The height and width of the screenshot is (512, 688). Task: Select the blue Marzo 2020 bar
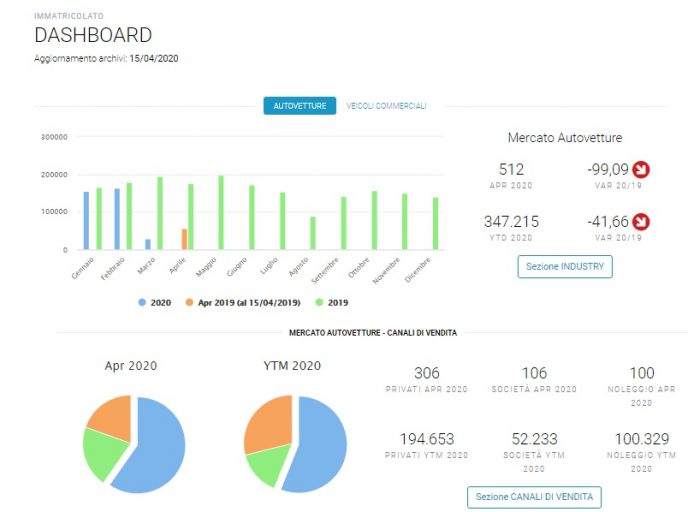pyautogui.click(x=148, y=244)
